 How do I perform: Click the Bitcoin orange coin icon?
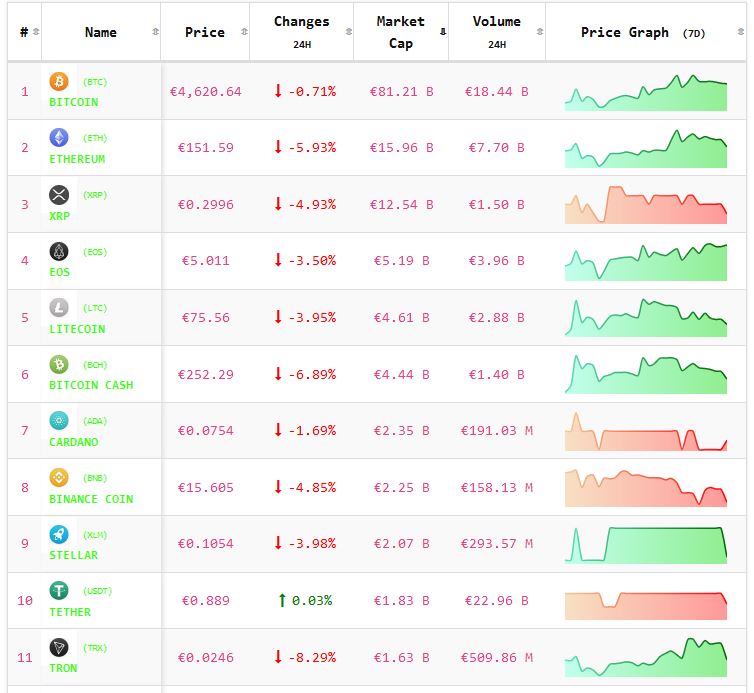click(59, 81)
